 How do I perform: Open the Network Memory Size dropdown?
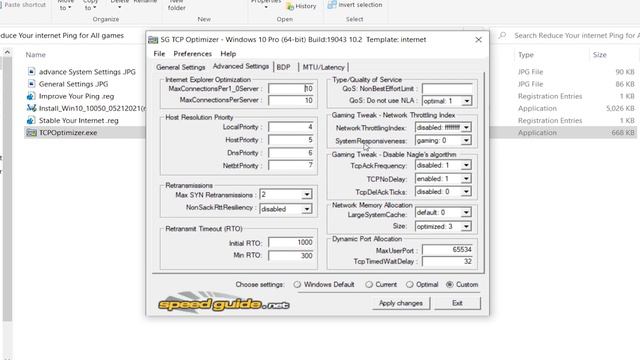[x=467, y=226]
